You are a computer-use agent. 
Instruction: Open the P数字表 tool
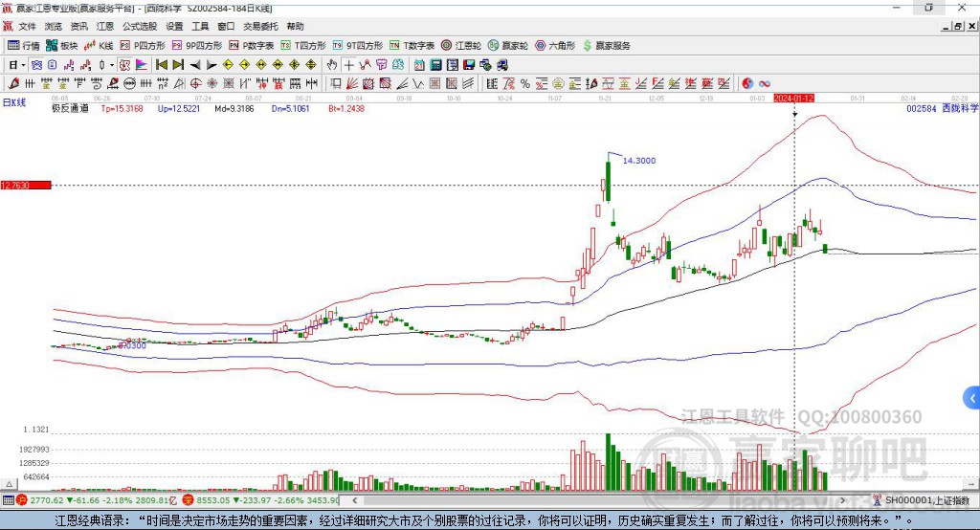[252, 46]
